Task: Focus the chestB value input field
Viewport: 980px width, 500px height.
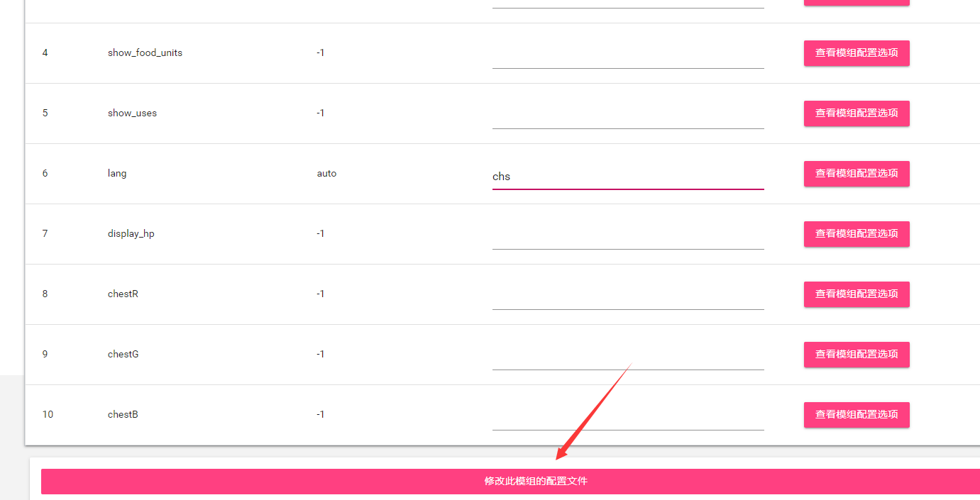Action: [x=628, y=418]
